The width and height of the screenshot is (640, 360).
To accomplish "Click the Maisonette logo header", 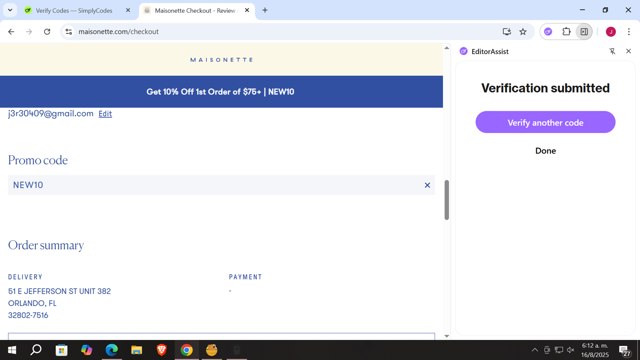I will (x=222, y=60).
